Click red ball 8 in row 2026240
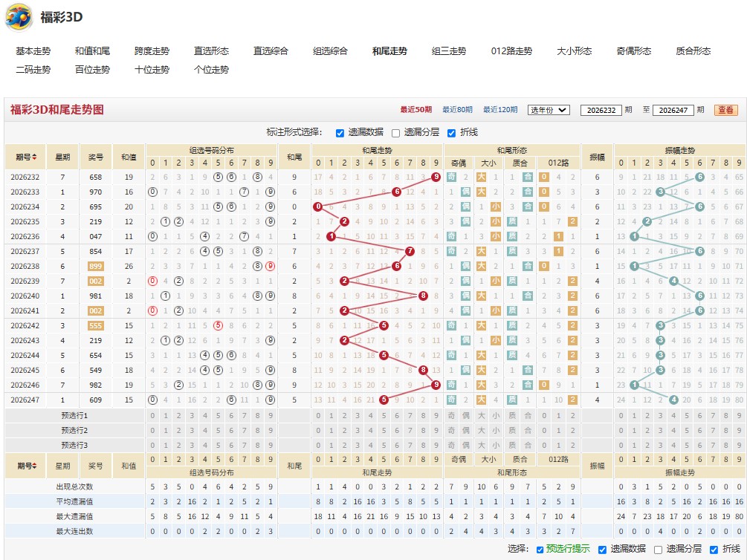 pyautogui.click(x=423, y=296)
